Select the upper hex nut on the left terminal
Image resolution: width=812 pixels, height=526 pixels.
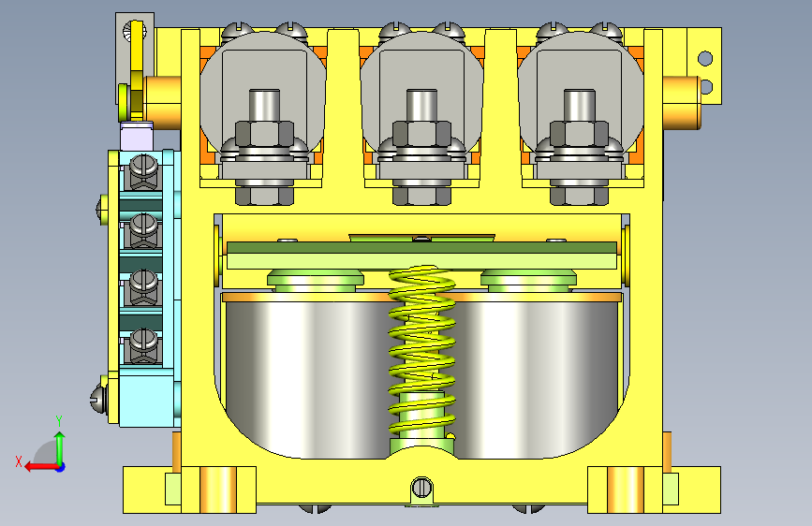click(x=265, y=134)
